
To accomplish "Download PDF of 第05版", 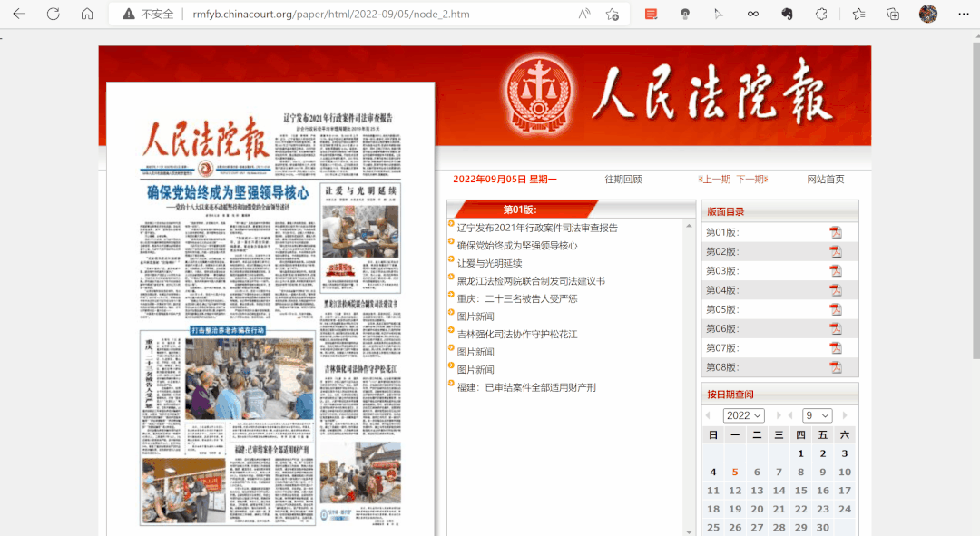I will (836, 310).
